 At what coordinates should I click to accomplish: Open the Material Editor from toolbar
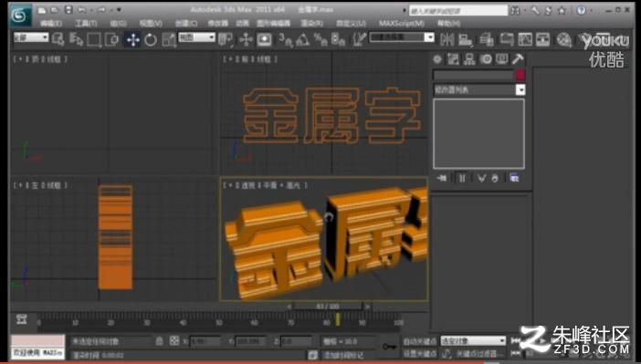tap(564, 39)
